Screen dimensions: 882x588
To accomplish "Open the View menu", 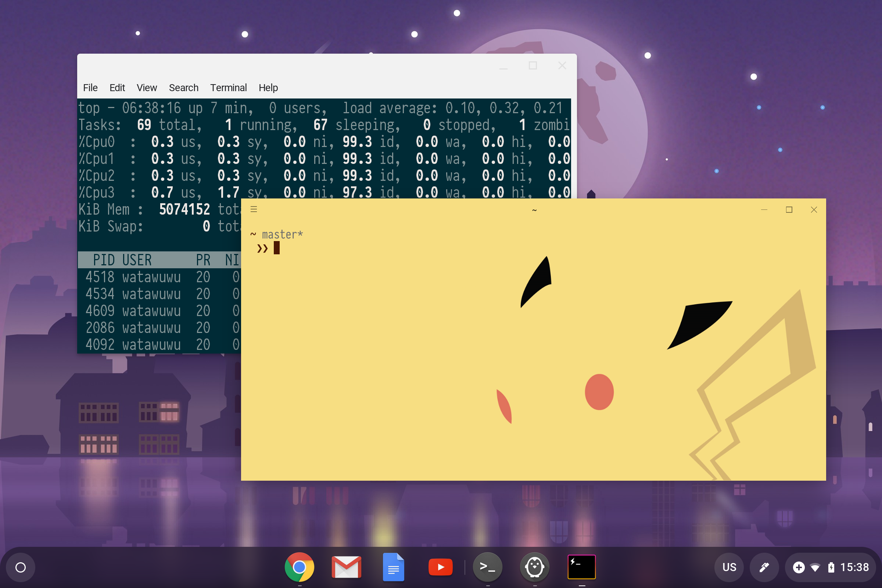I will point(147,88).
